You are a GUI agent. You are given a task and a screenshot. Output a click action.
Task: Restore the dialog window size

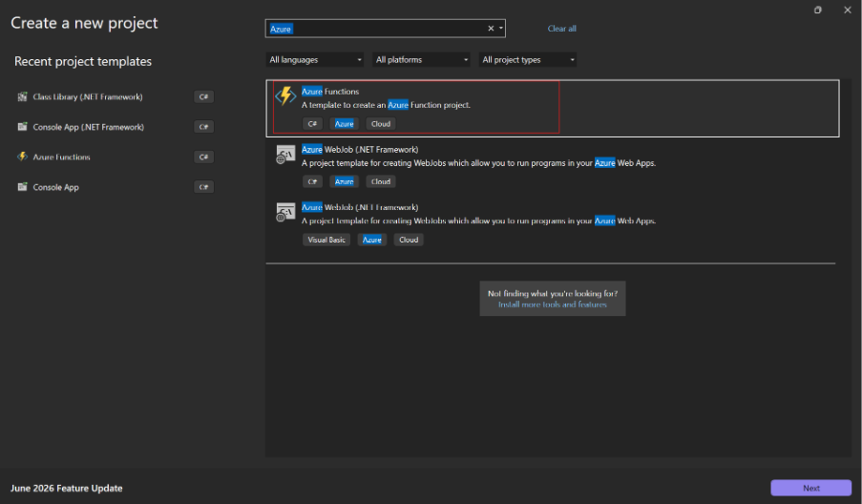818,10
